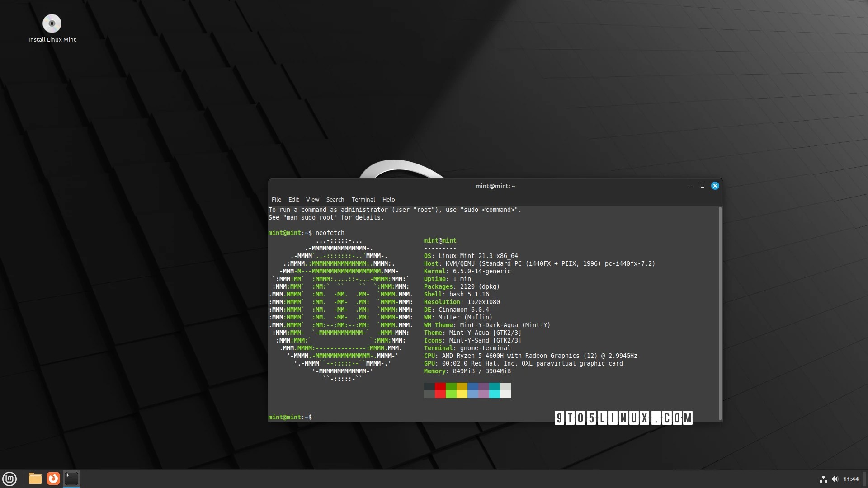
Task: Click the terminal window scrollbar
Action: point(719,312)
